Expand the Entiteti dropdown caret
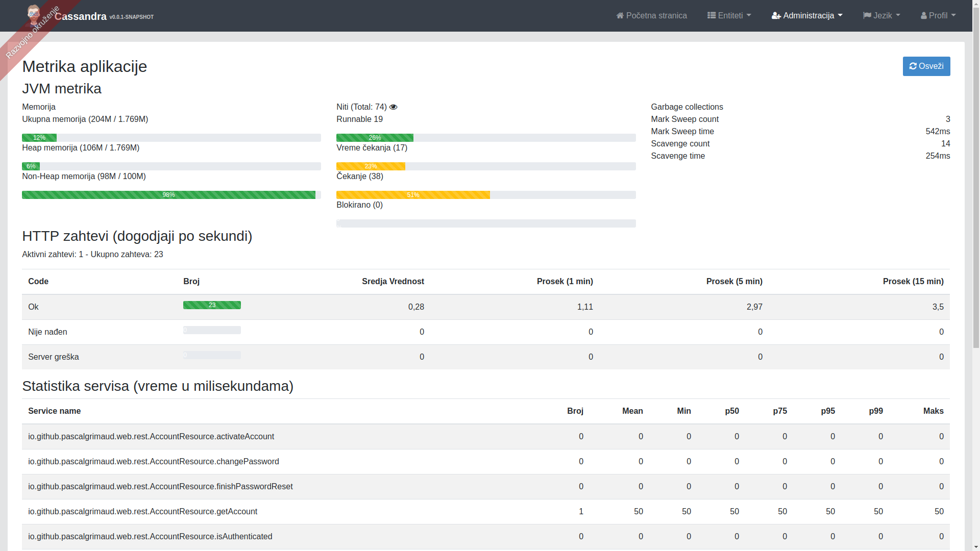This screenshot has height=551, width=980. click(749, 16)
